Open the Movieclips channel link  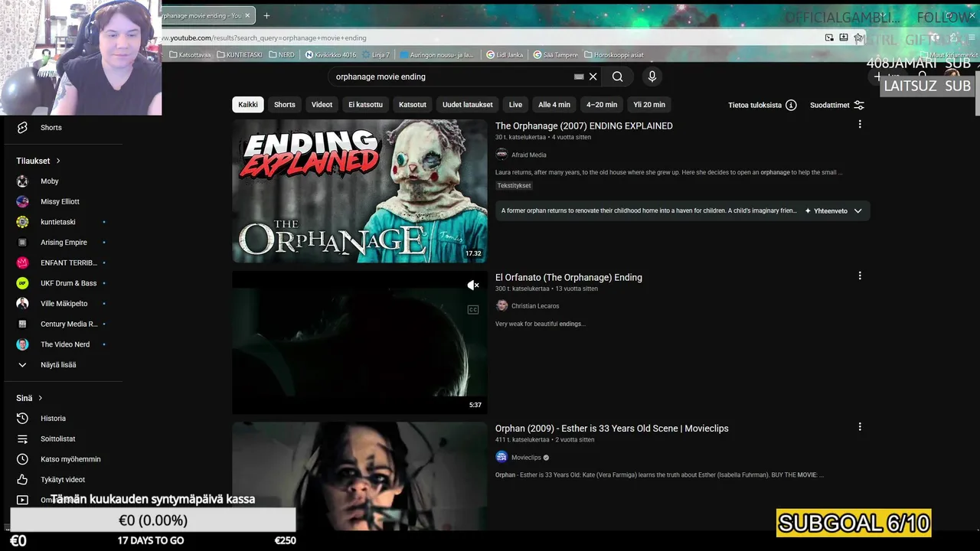click(526, 458)
